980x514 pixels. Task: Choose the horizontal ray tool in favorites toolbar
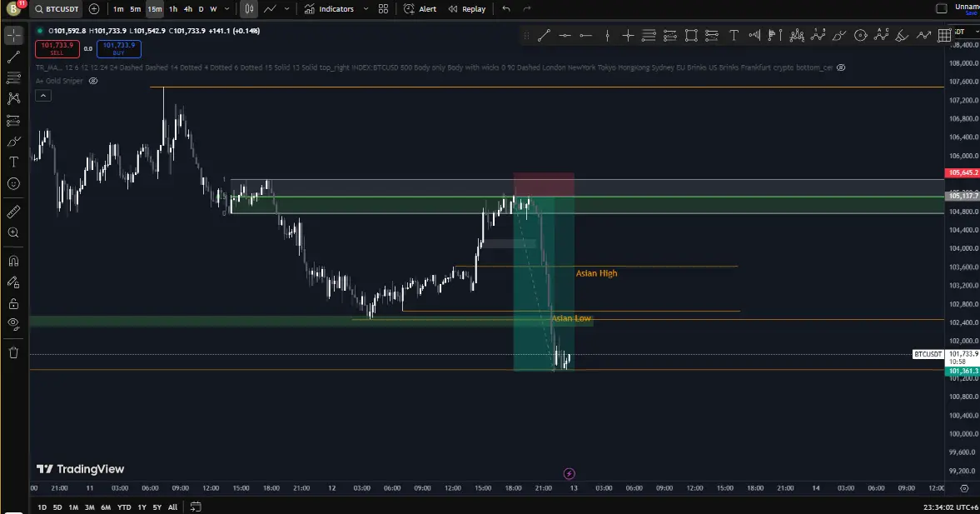585,36
